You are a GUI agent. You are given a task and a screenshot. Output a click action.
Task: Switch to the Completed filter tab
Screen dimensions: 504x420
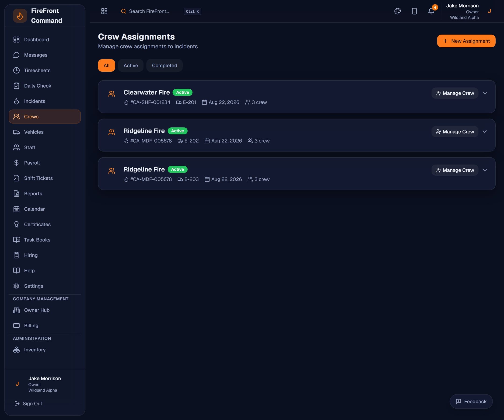click(x=164, y=66)
